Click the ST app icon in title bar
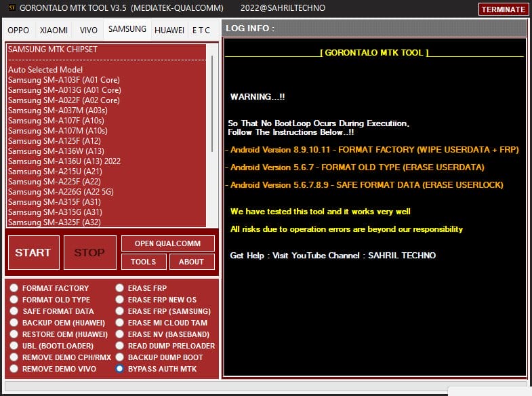This screenshot has height=396, width=532. 12,7
